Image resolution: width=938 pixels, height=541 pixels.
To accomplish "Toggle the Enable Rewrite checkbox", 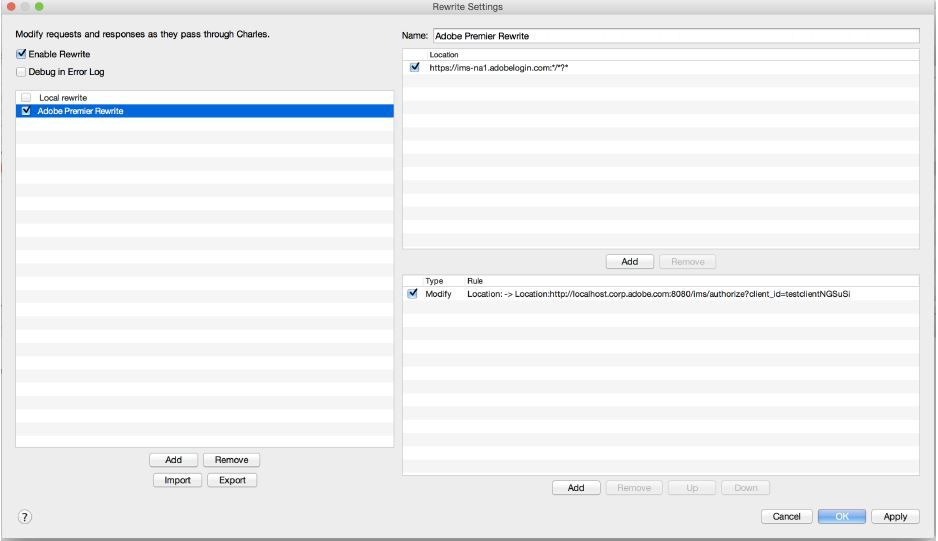I will tap(22, 54).
